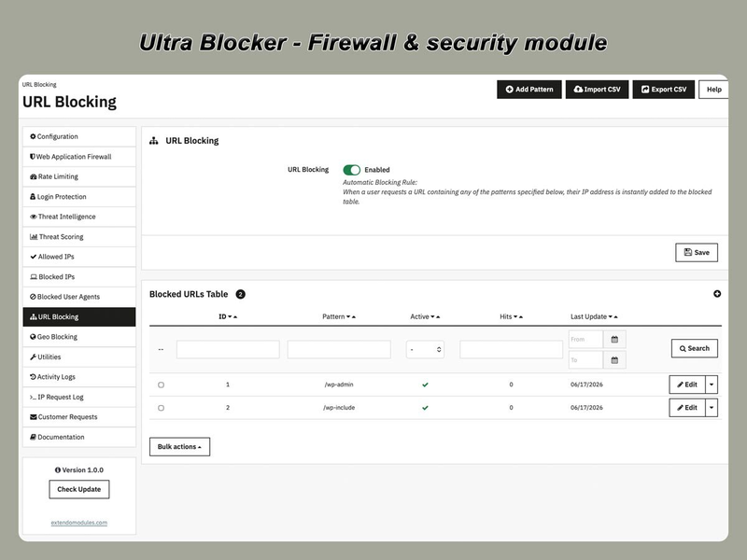Edit the /wp-include pattern
The image size is (747, 560).
[687, 408]
